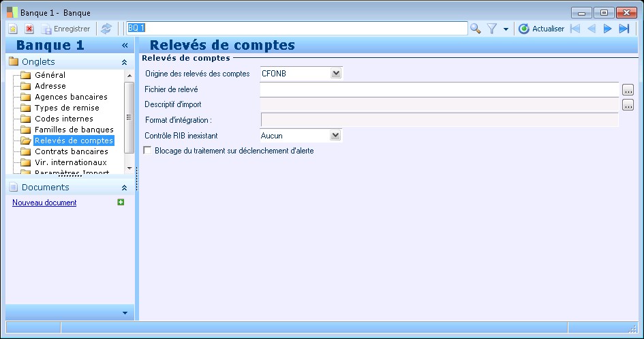Open the filter options dropdown arrow
The width and height of the screenshot is (644, 339).
click(x=506, y=29)
